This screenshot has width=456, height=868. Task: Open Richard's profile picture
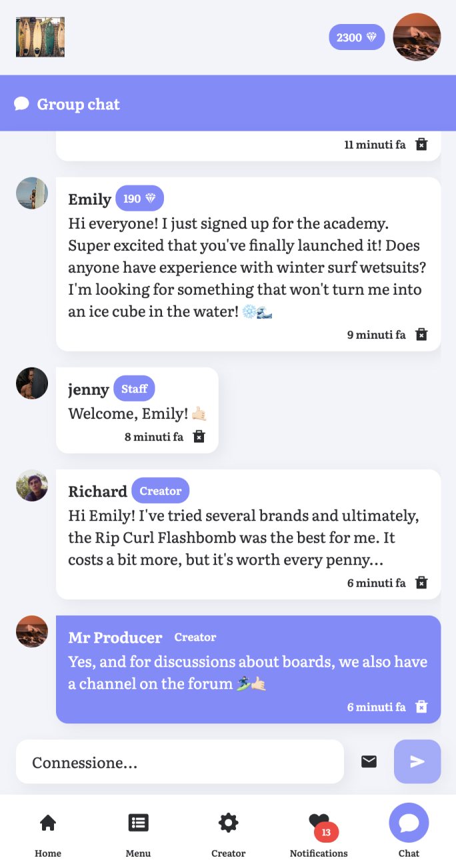pyautogui.click(x=32, y=486)
